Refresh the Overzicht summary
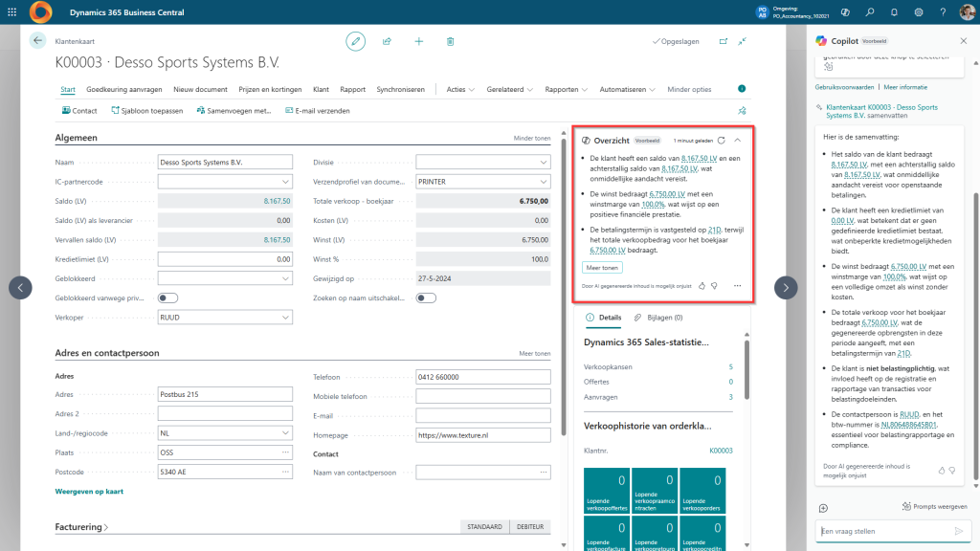The height and width of the screenshot is (551, 980). [722, 141]
